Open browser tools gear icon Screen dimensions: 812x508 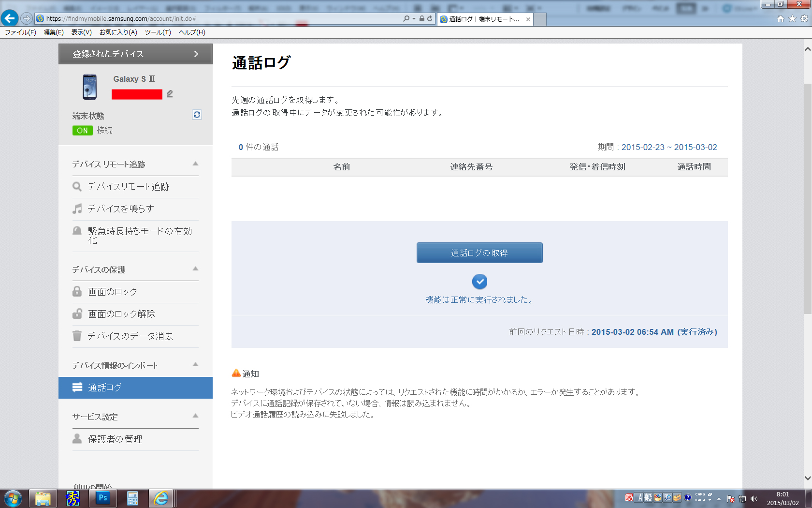804,18
